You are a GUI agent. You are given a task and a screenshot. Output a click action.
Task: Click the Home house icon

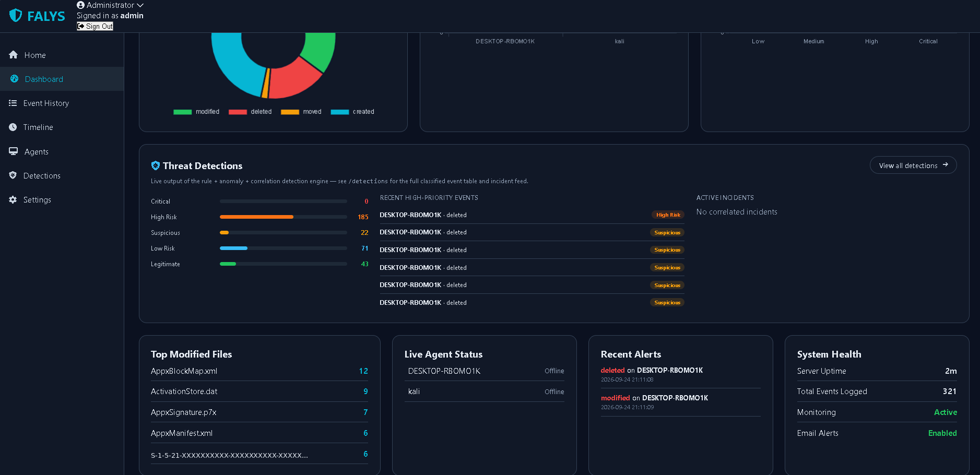click(14, 55)
